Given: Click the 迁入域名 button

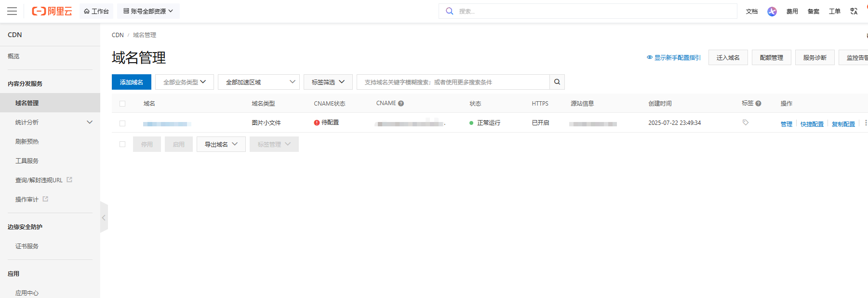Looking at the screenshot, I should coord(728,57).
